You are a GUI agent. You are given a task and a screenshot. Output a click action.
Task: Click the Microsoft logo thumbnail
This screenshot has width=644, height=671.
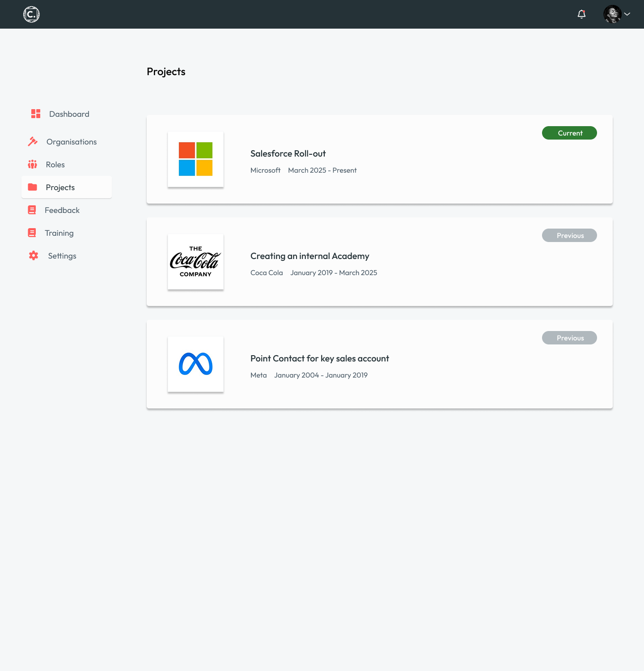point(195,159)
